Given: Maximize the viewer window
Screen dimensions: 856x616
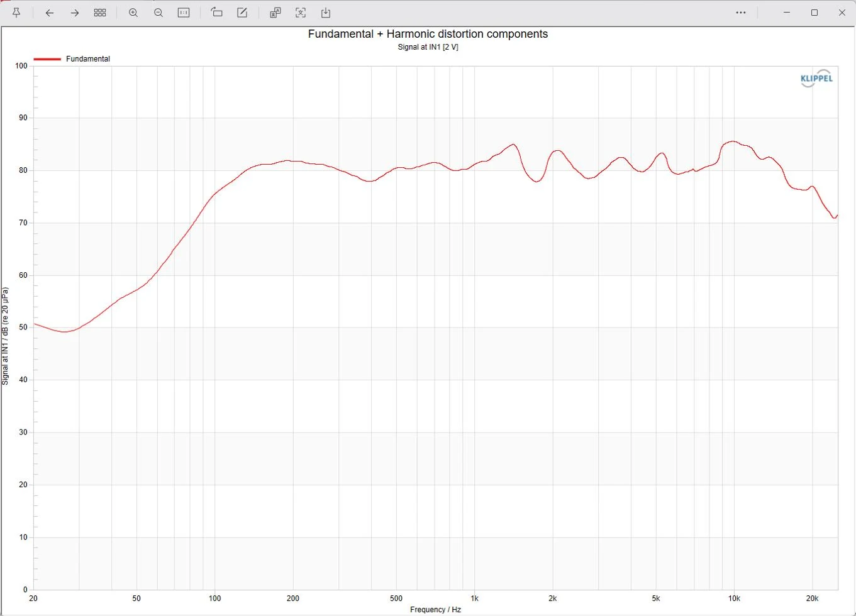Looking at the screenshot, I should 814,13.
